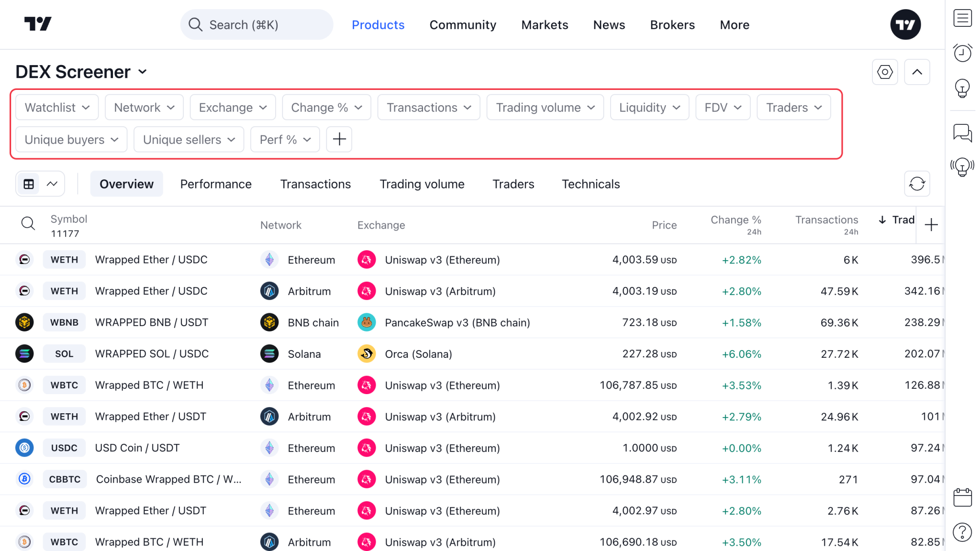Collapse the filter panel with up chevron
The height and width of the screenshot is (551, 980).
point(917,72)
